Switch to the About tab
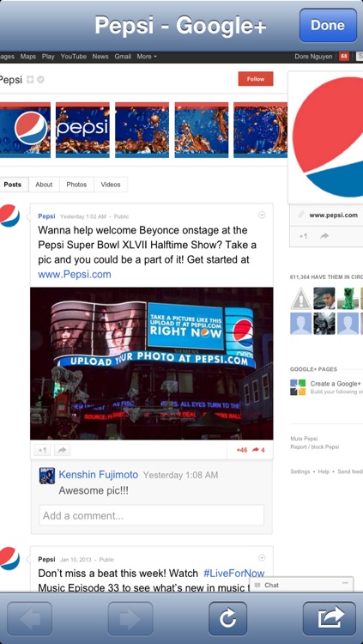The height and width of the screenshot is (644, 363). point(44,185)
